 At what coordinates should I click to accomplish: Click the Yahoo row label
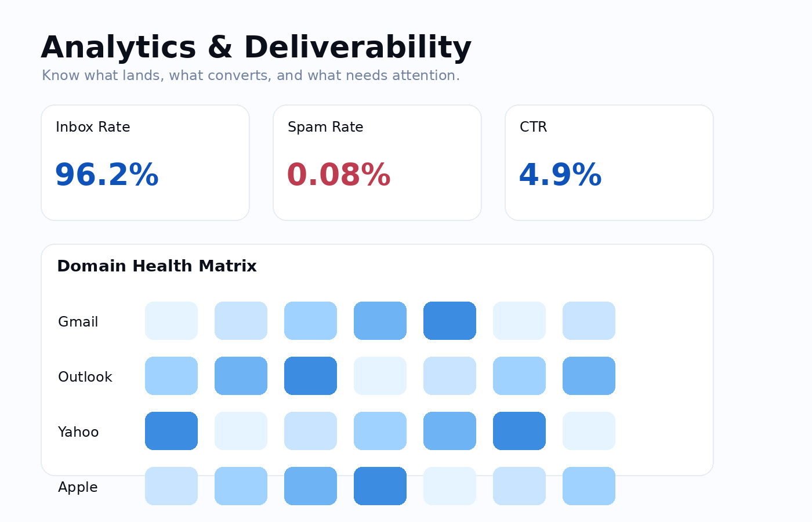point(78,432)
